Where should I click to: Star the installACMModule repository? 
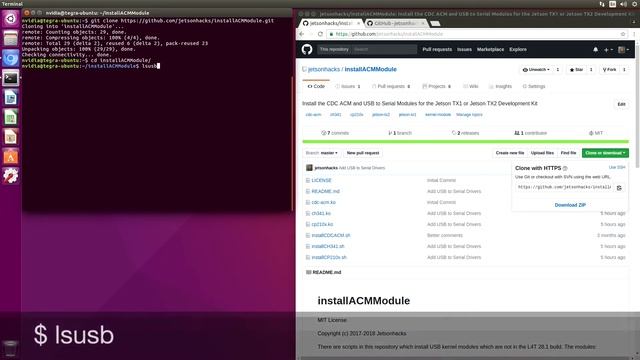(x=576, y=70)
